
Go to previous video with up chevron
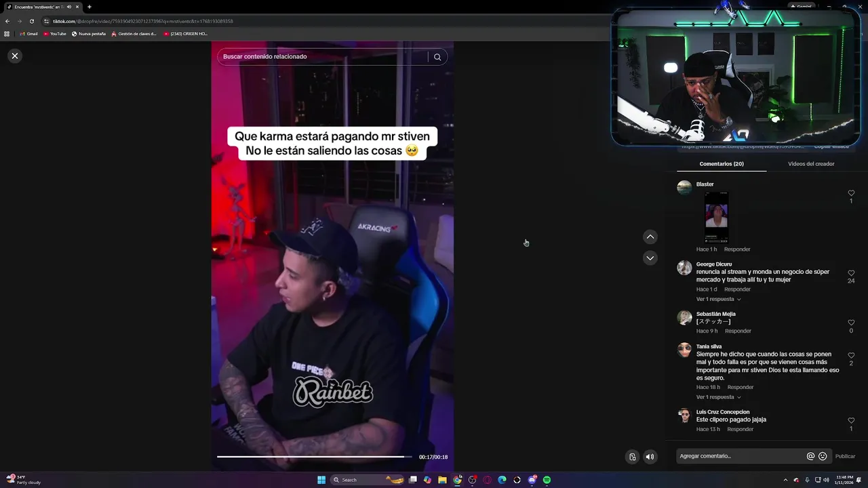(x=650, y=237)
